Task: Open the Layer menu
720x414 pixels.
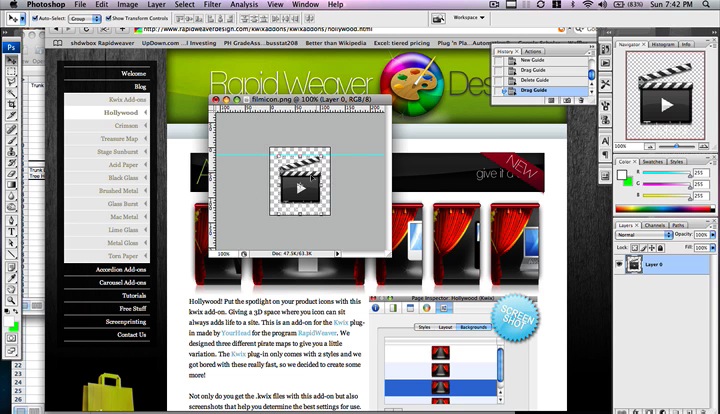Action: click(156, 5)
